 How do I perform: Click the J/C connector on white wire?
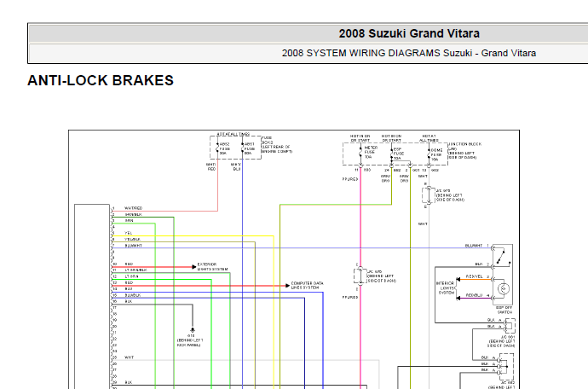[429, 195]
